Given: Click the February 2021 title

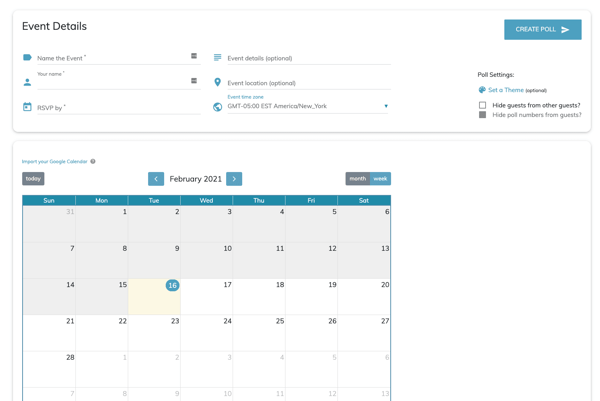Looking at the screenshot, I should 196,179.
